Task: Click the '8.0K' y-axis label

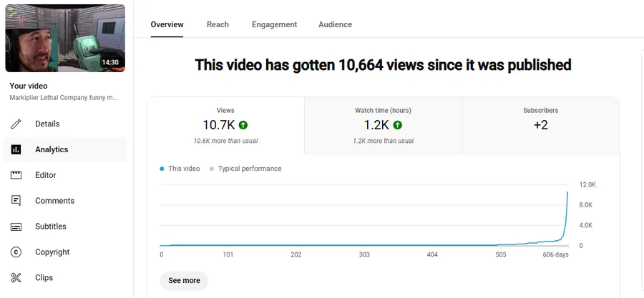Action: tap(585, 205)
